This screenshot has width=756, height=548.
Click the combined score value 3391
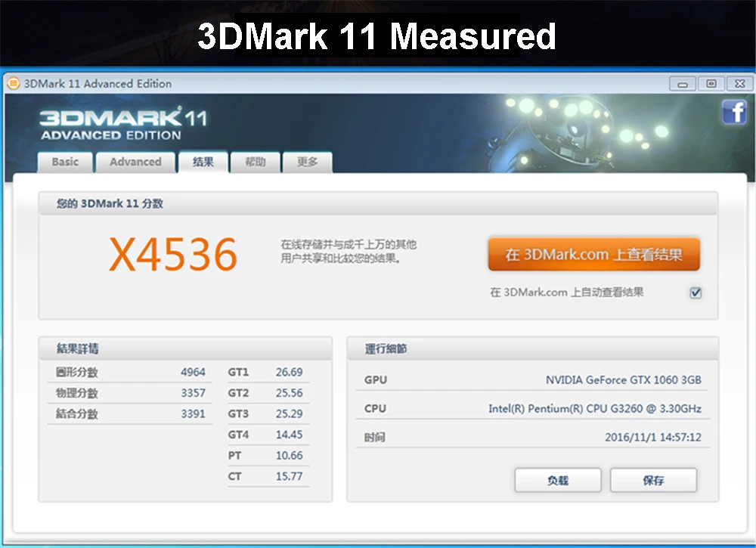[x=193, y=413]
